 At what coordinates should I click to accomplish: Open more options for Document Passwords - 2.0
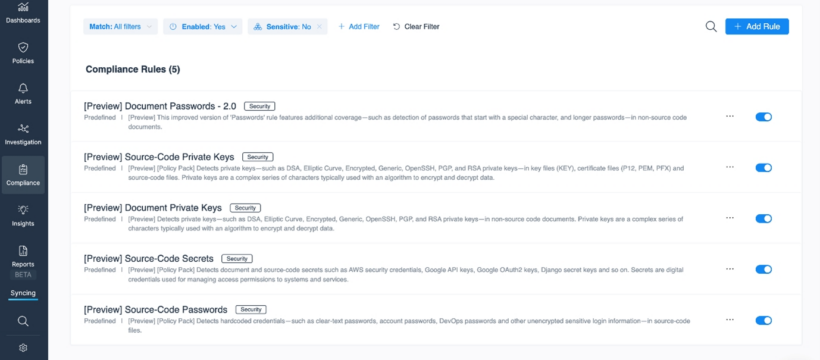click(x=730, y=116)
